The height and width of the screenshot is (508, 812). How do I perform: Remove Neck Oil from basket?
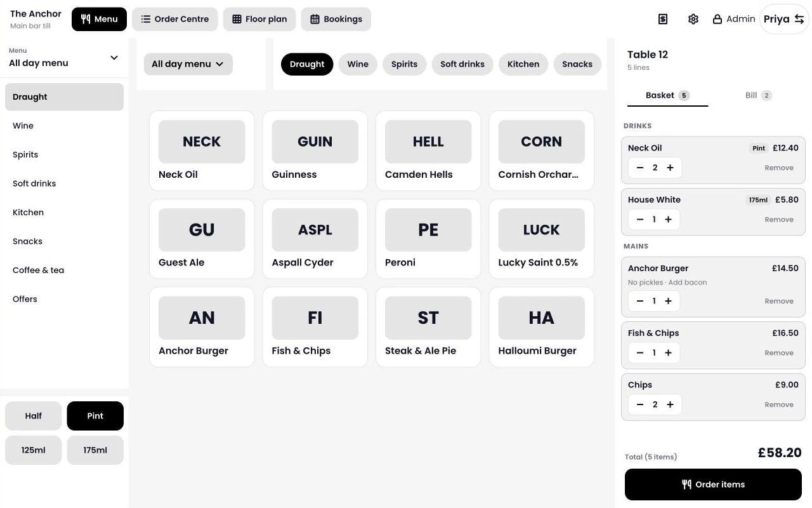[779, 168]
